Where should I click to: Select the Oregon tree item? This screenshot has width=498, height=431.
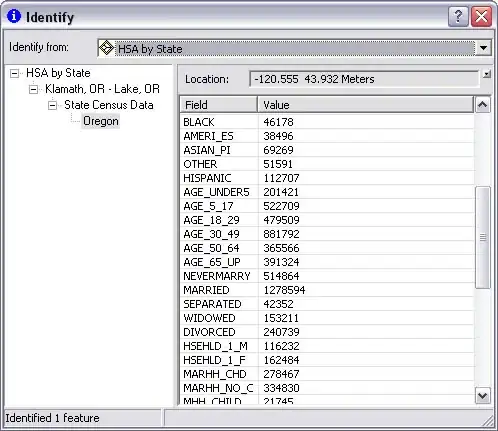101,121
